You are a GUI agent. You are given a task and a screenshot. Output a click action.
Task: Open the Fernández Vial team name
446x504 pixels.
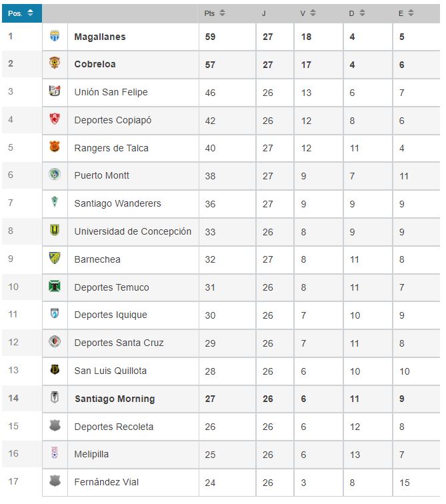[x=107, y=482]
